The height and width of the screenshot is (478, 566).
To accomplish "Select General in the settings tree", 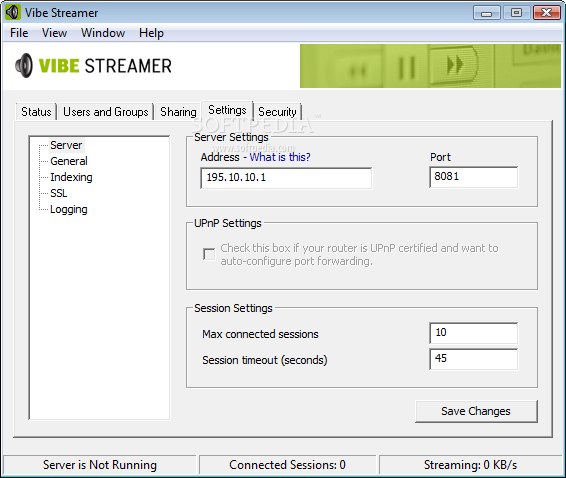I will click(x=69, y=161).
